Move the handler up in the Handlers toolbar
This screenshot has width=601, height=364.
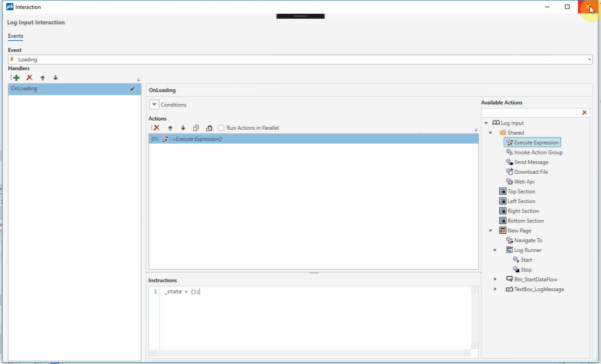(42, 78)
